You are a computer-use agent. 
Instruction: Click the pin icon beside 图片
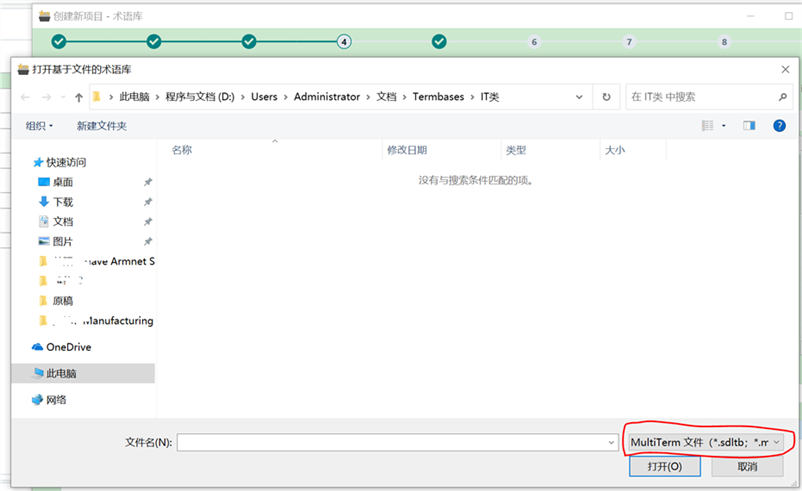coord(148,241)
